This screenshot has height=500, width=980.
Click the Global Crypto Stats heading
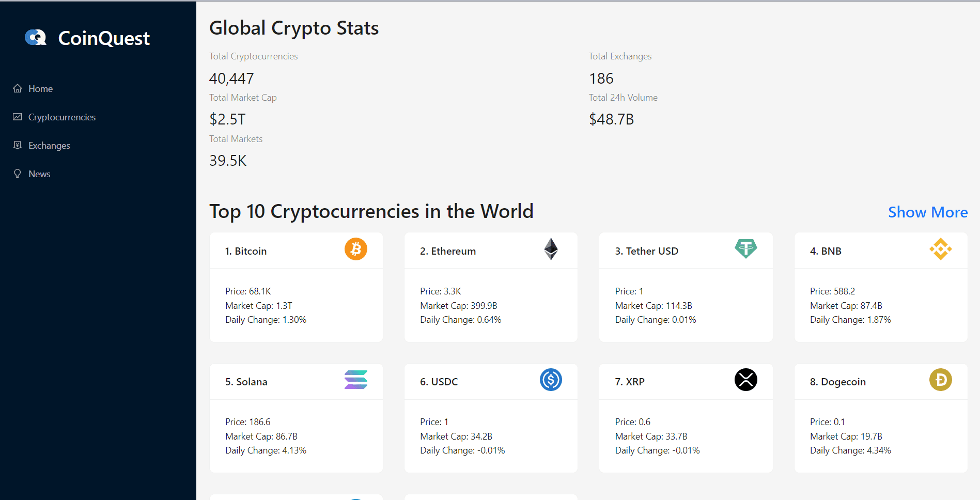[x=294, y=28]
